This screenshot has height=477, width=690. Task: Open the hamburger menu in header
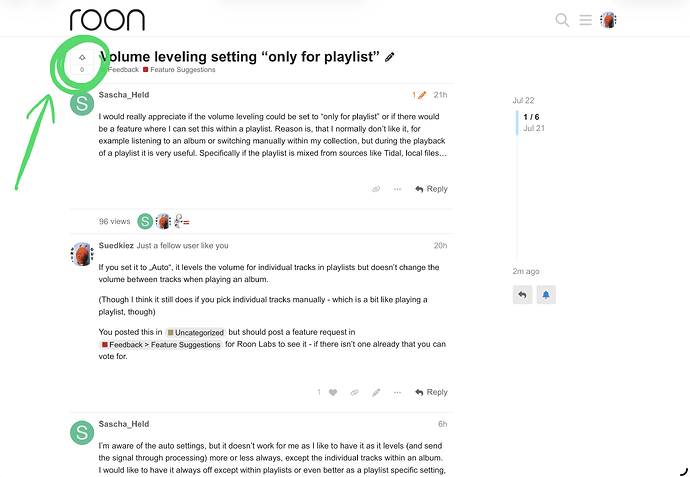click(585, 20)
